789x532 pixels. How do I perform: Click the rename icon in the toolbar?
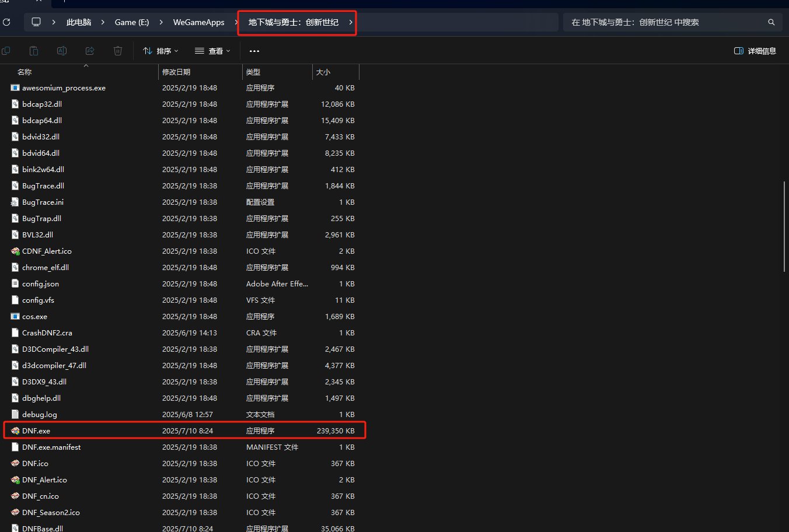point(62,51)
